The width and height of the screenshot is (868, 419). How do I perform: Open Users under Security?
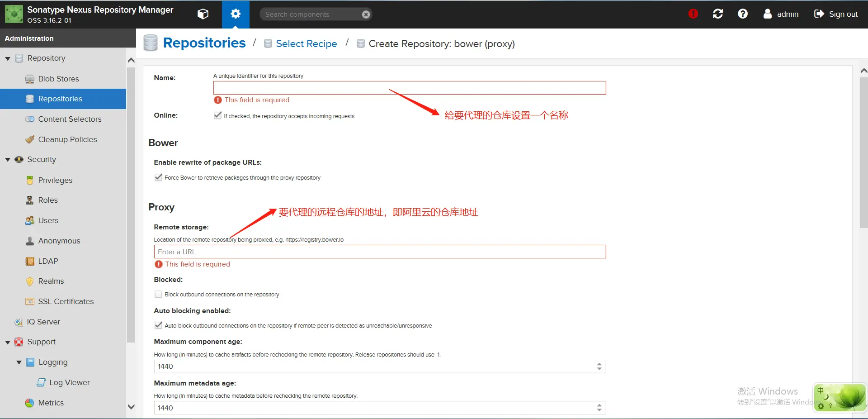click(48, 220)
